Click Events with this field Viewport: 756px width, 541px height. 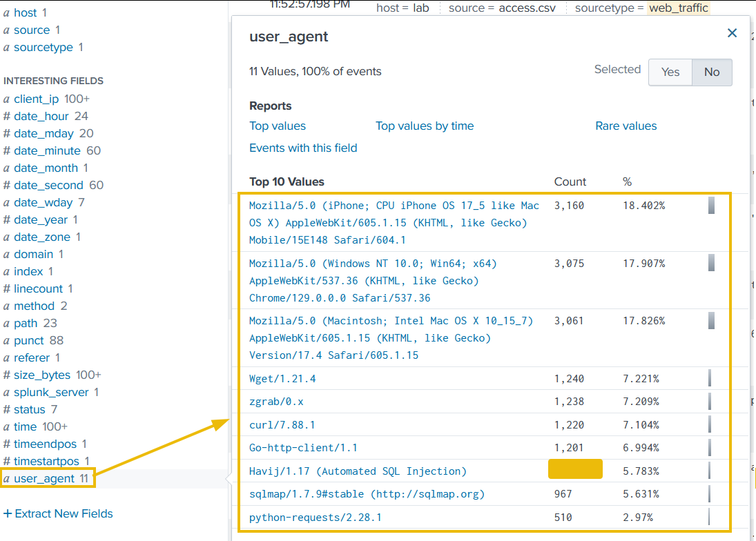click(303, 148)
